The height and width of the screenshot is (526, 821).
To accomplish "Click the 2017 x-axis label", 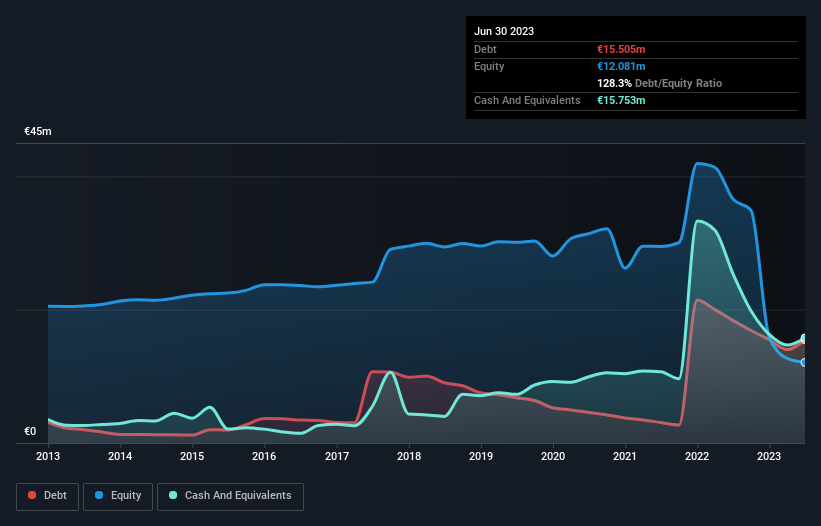I will tap(337, 456).
